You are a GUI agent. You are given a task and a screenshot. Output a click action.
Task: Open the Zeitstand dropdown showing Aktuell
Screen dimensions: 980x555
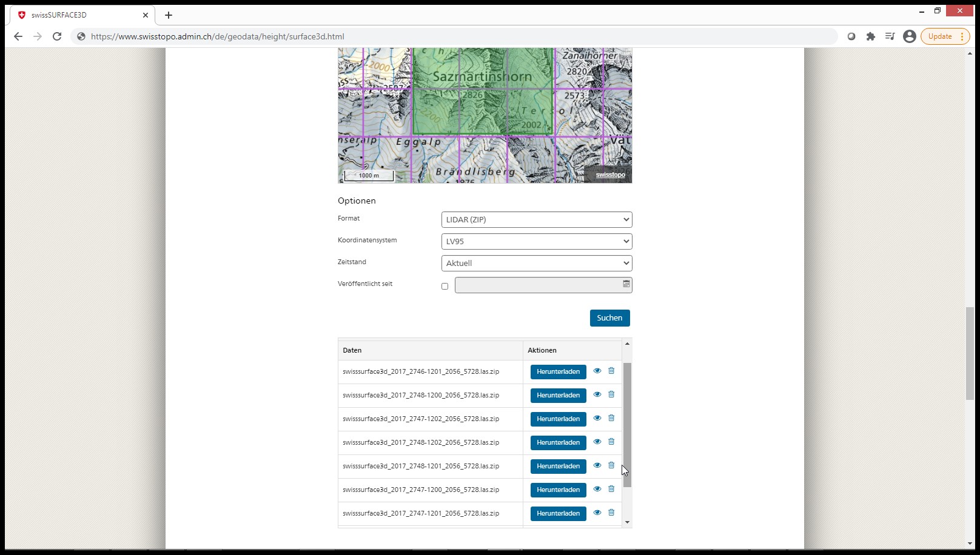click(x=537, y=263)
